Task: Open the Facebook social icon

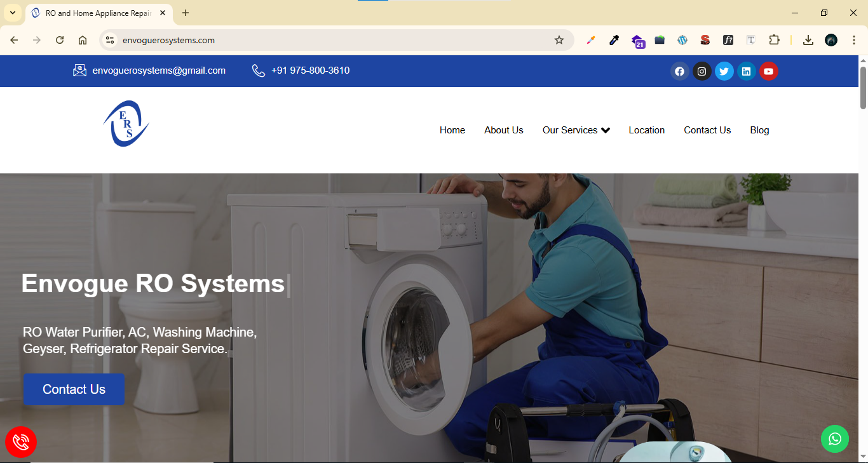Action: click(679, 71)
